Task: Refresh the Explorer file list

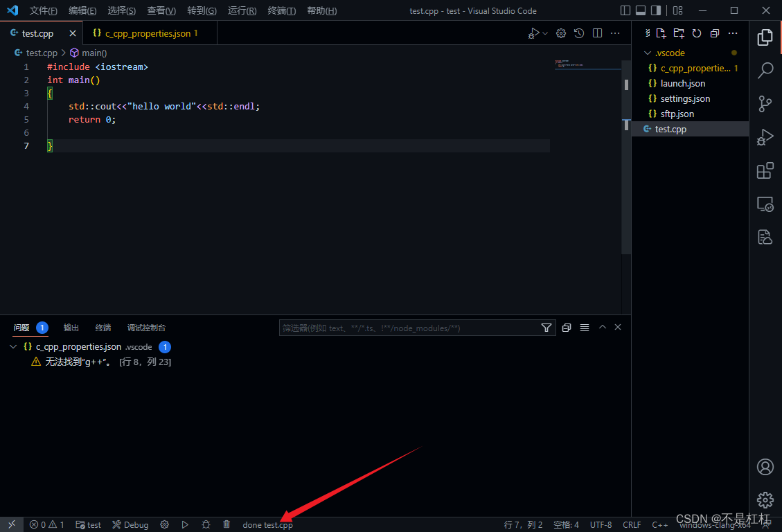Action: coord(697,33)
